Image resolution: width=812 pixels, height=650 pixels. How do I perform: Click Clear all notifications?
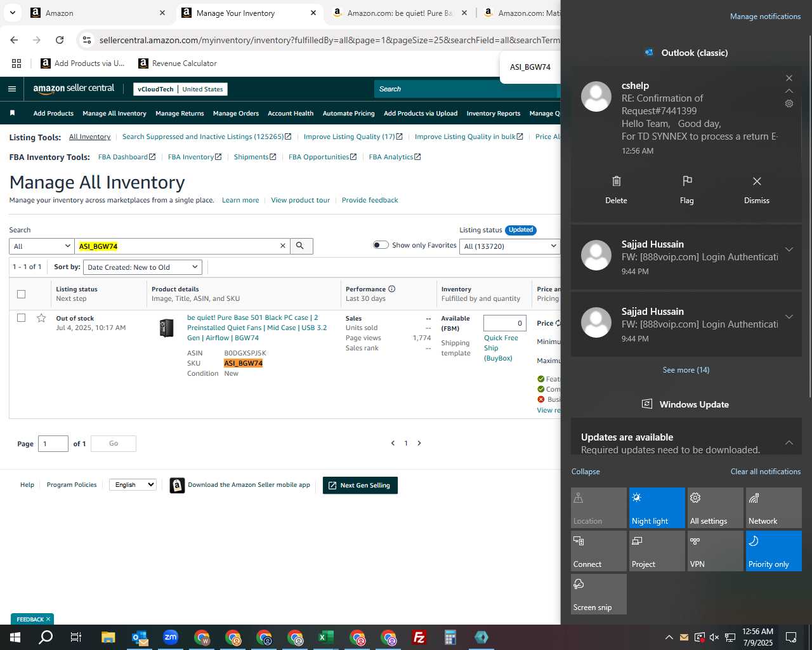(765, 471)
